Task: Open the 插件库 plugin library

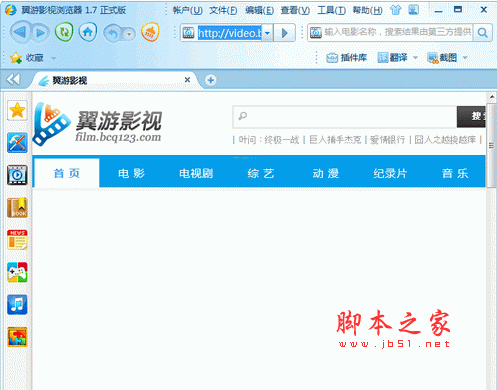Action: coord(346,58)
